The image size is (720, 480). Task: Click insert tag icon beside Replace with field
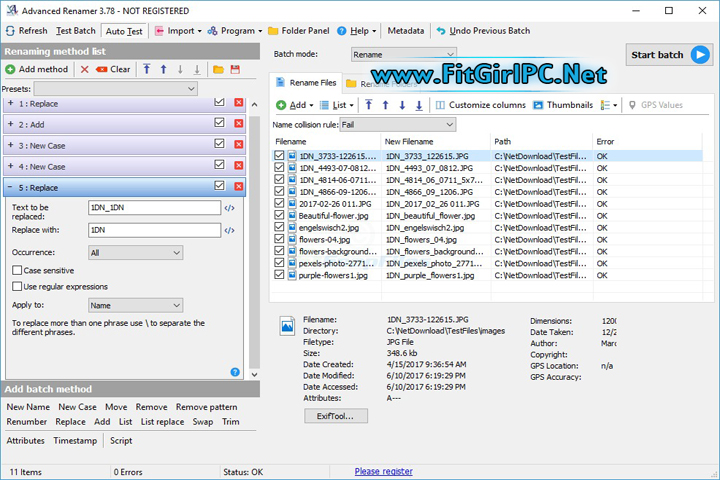(229, 230)
